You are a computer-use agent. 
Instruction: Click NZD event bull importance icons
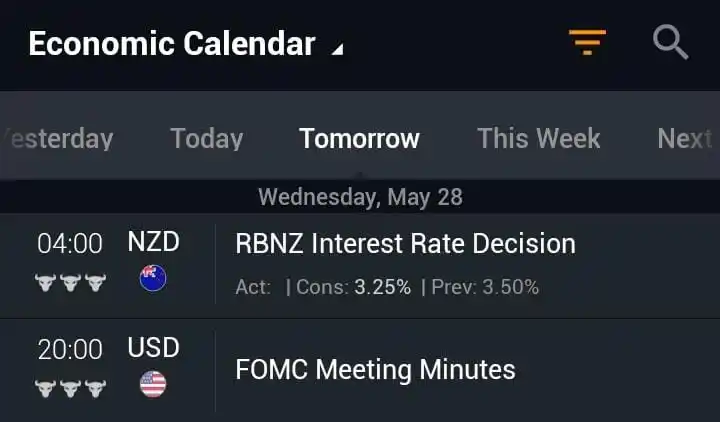[70, 283]
